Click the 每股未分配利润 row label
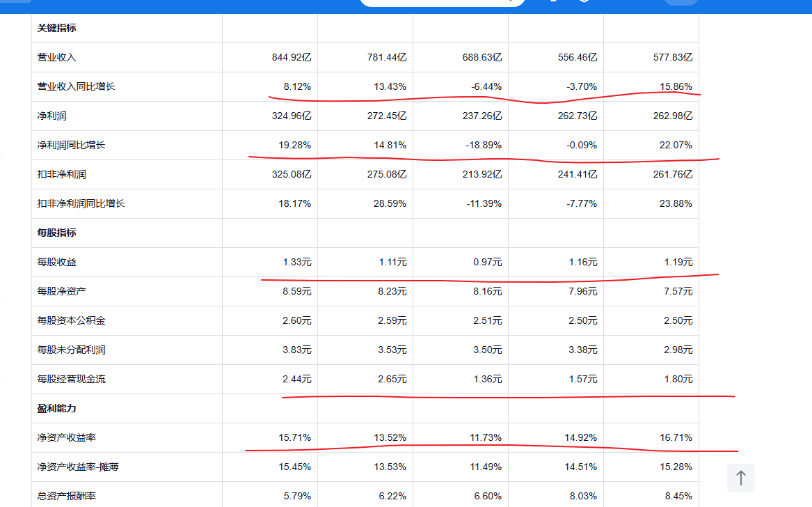The image size is (812, 507). pyautogui.click(x=72, y=350)
